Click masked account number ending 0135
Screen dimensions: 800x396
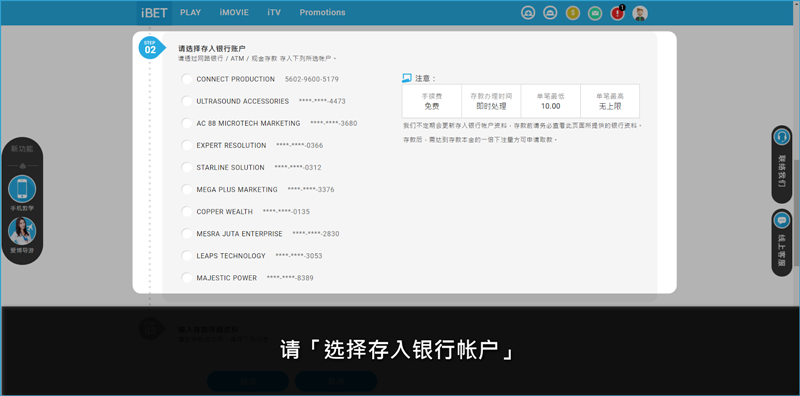click(x=286, y=212)
